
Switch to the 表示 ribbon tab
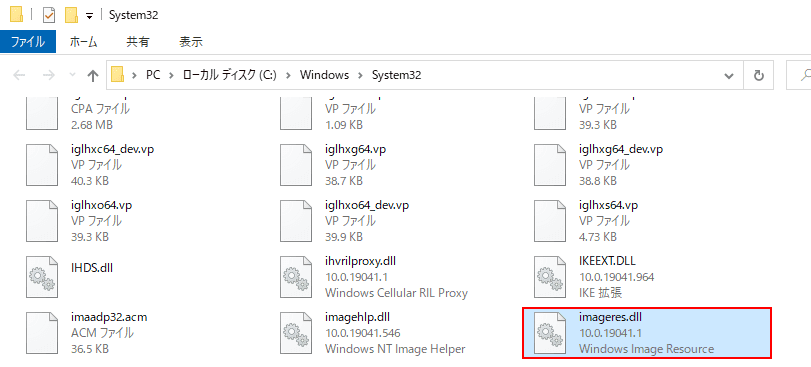(191, 42)
